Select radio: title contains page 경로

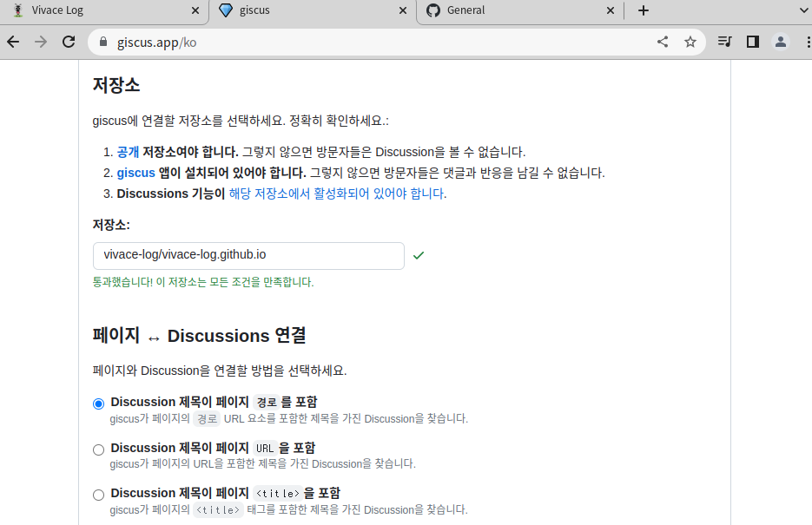98,404
